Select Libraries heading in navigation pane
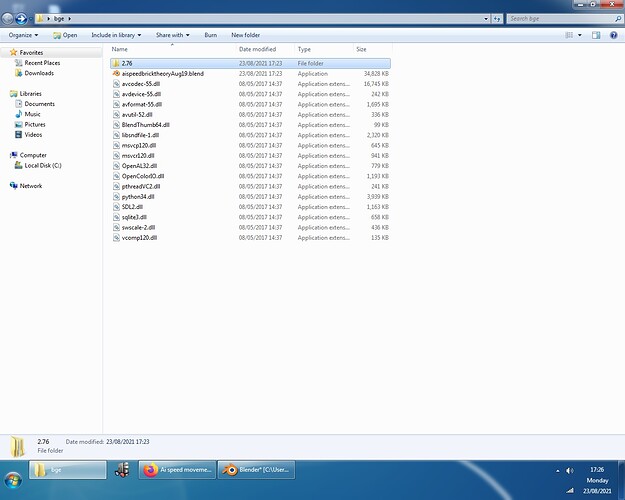625x500 pixels. coord(30,93)
